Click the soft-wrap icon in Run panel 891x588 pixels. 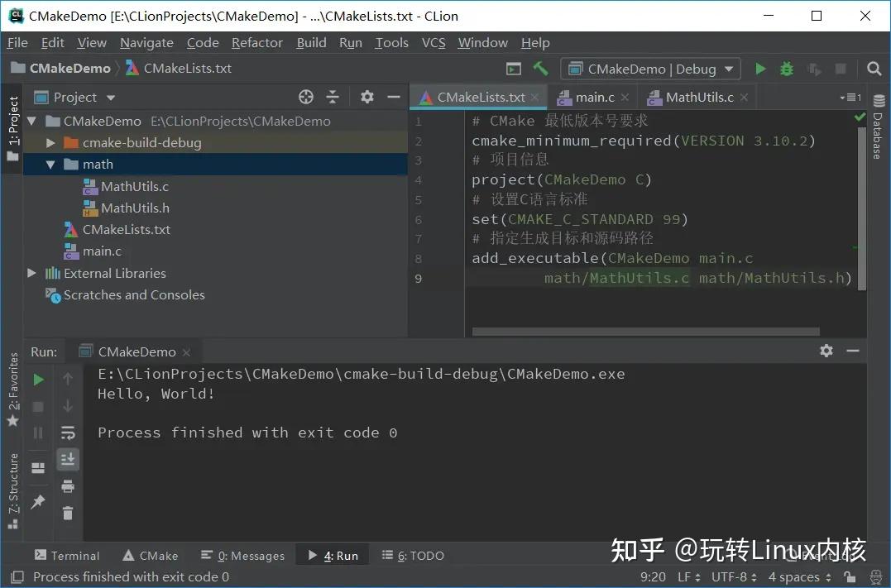(x=68, y=433)
